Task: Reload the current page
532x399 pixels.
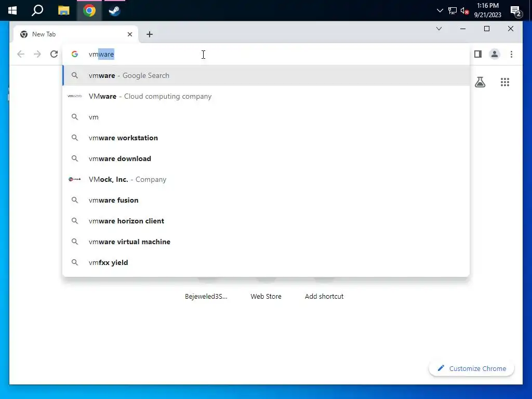Action: point(54,54)
